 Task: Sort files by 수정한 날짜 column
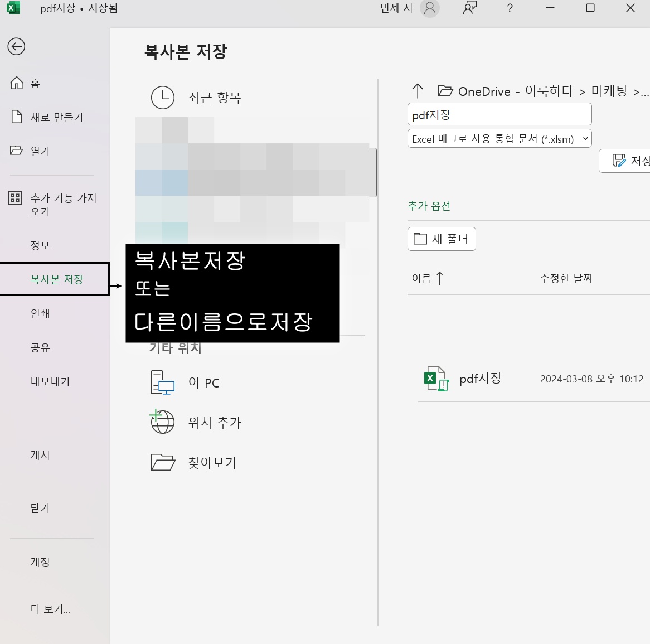tap(566, 278)
